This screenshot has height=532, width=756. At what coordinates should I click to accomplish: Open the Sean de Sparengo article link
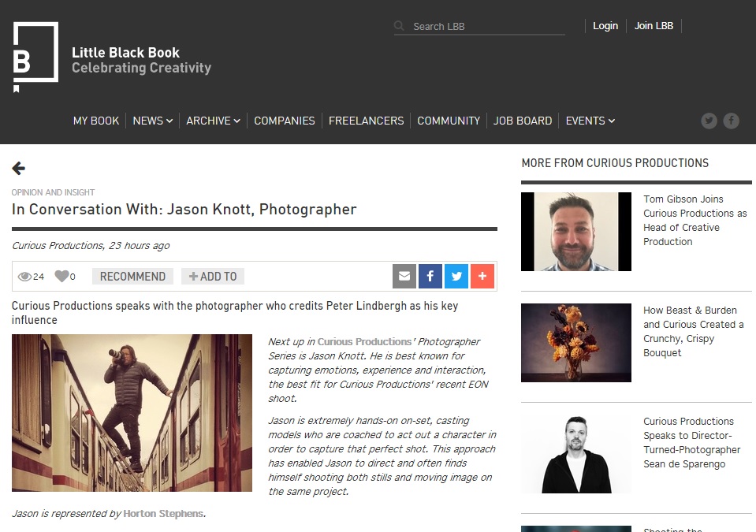tap(691, 442)
